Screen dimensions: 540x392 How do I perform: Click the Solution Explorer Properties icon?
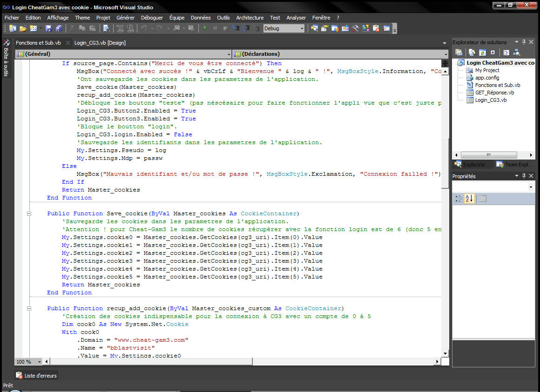point(459,53)
